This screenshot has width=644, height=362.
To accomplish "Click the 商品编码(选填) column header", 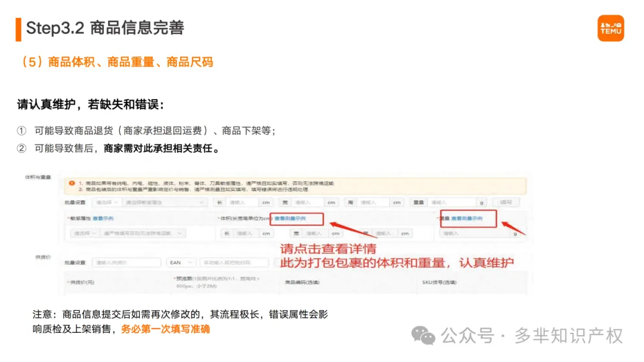I will [302, 282].
